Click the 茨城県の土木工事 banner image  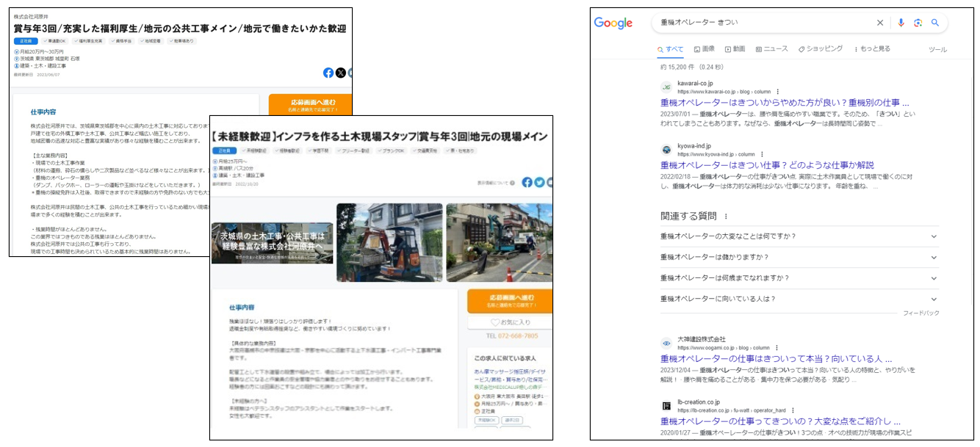[272, 244]
